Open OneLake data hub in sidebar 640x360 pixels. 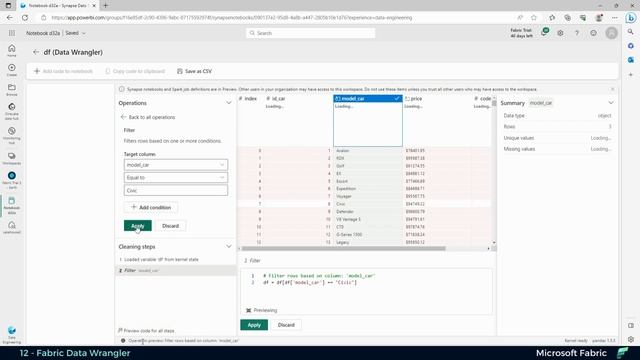[12, 111]
